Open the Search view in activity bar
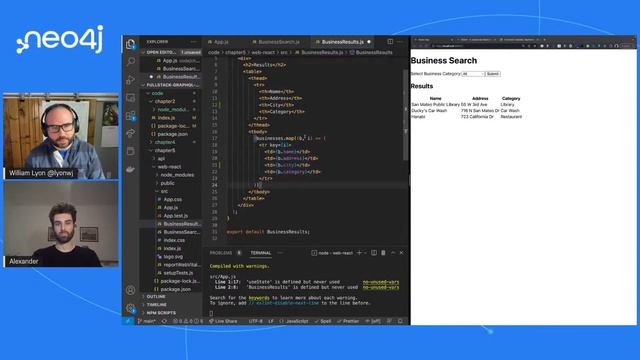Image resolution: width=640 pixels, height=360 pixels. [131, 62]
